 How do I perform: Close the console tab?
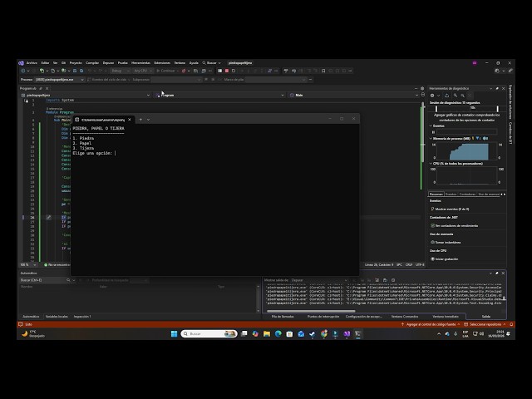130,120
